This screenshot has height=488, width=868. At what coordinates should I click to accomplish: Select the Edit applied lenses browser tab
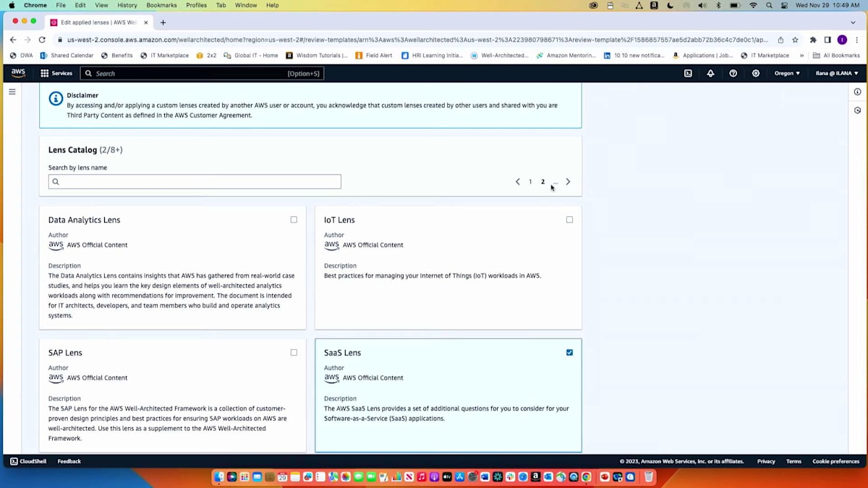[98, 22]
